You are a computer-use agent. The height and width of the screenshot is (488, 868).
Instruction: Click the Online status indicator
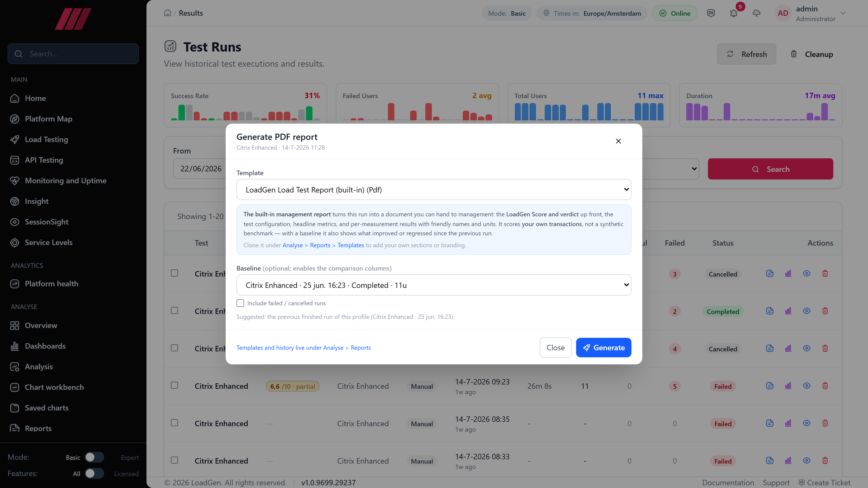point(675,13)
